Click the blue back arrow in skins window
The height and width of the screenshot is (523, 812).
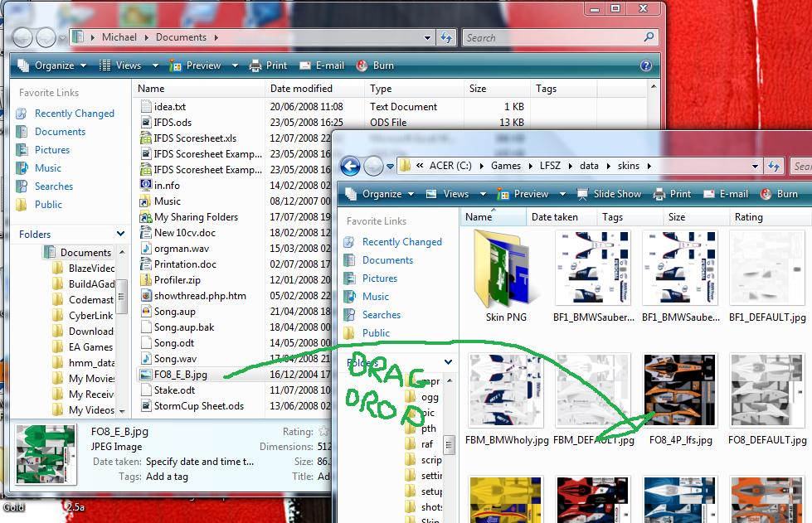351,167
